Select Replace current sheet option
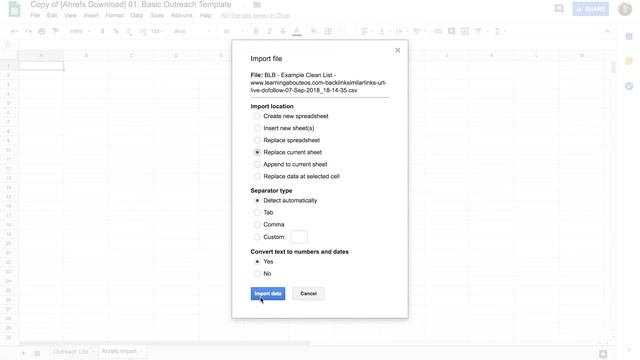Screen dimensions: 640x360 tap(257, 152)
